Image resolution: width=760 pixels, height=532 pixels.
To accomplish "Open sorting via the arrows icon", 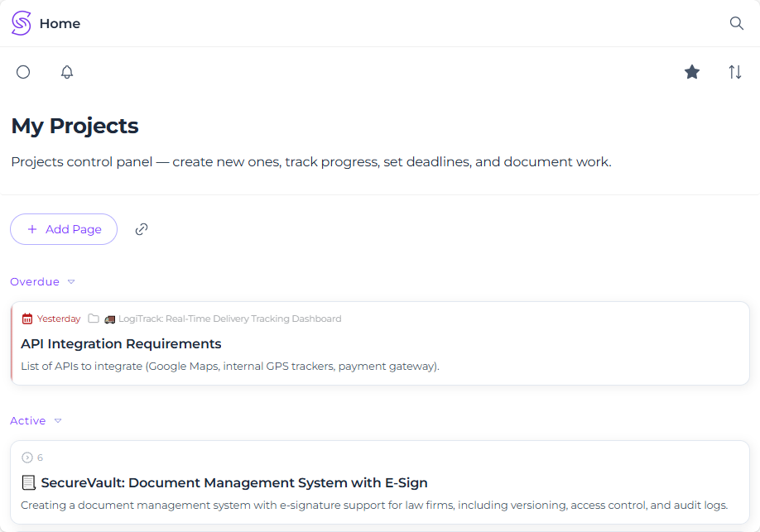I will click(x=735, y=72).
